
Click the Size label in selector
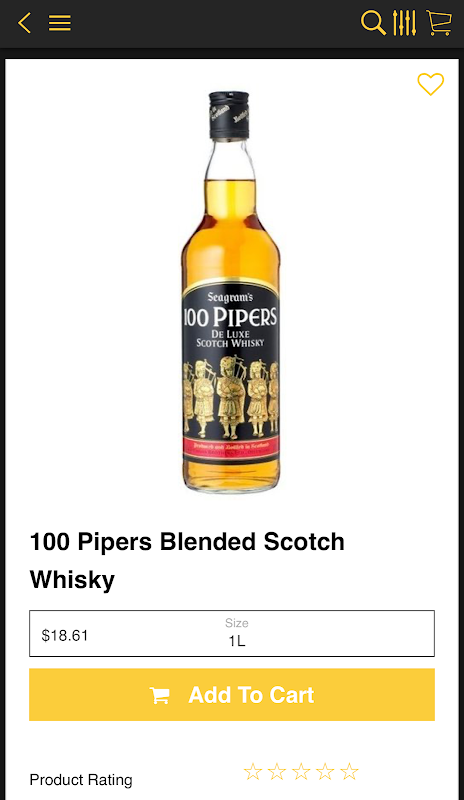(237, 623)
